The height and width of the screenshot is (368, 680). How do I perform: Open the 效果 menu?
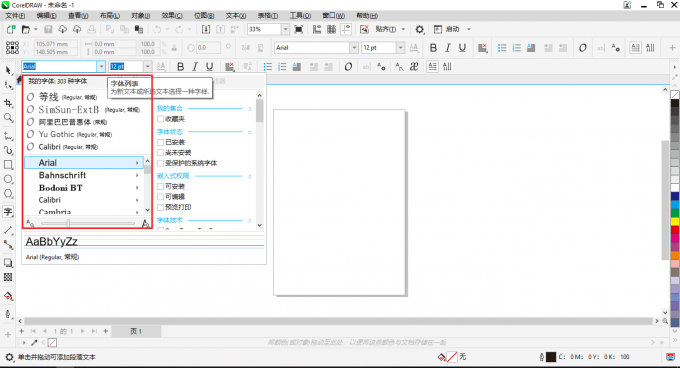point(172,16)
